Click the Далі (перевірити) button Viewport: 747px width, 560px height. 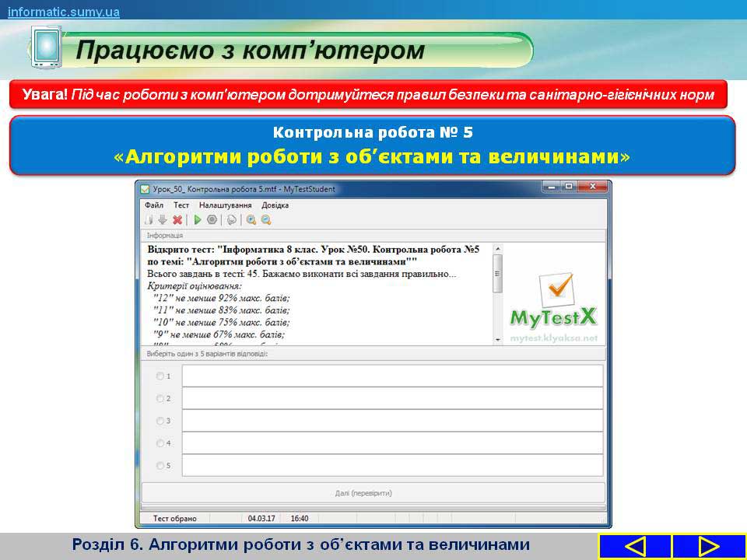pyautogui.click(x=373, y=493)
